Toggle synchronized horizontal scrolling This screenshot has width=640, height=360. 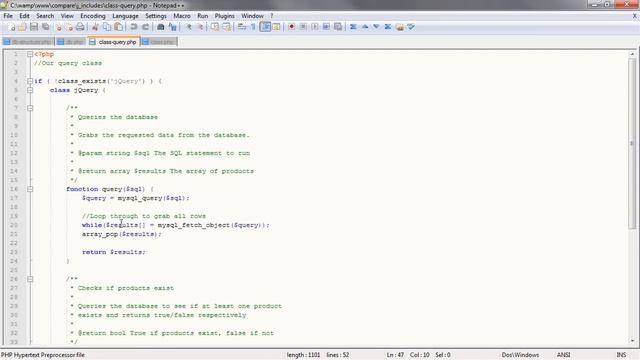click(x=226, y=27)
